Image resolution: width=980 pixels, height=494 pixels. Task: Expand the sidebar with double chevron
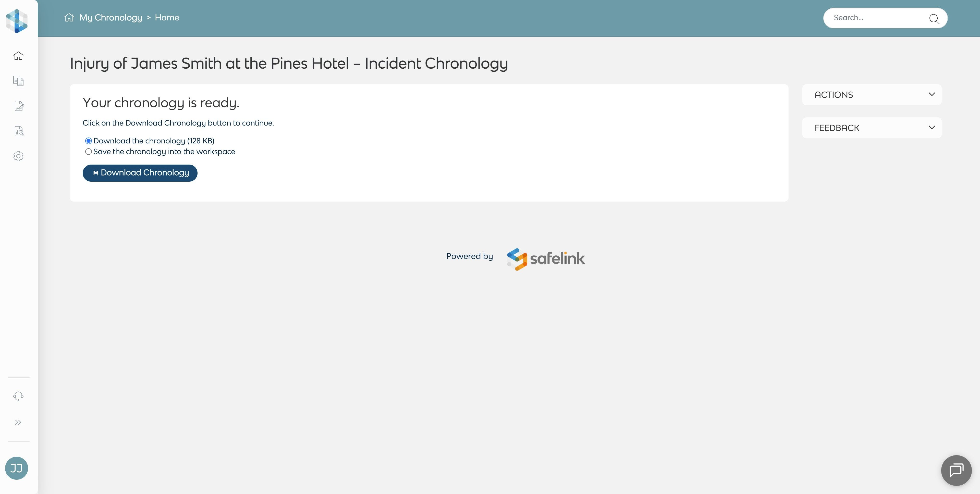pos(18,423)
